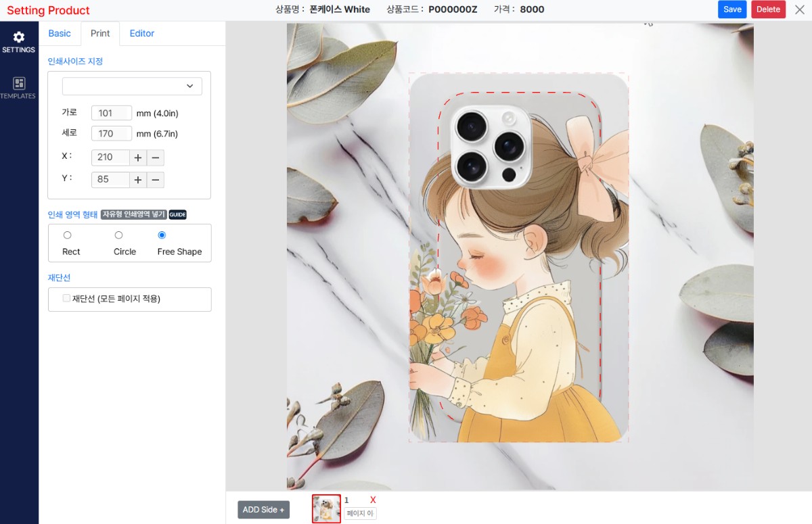This screenshot has width=812, height=524.
Task: Close the Setting Product window
Action: [799, 9]
